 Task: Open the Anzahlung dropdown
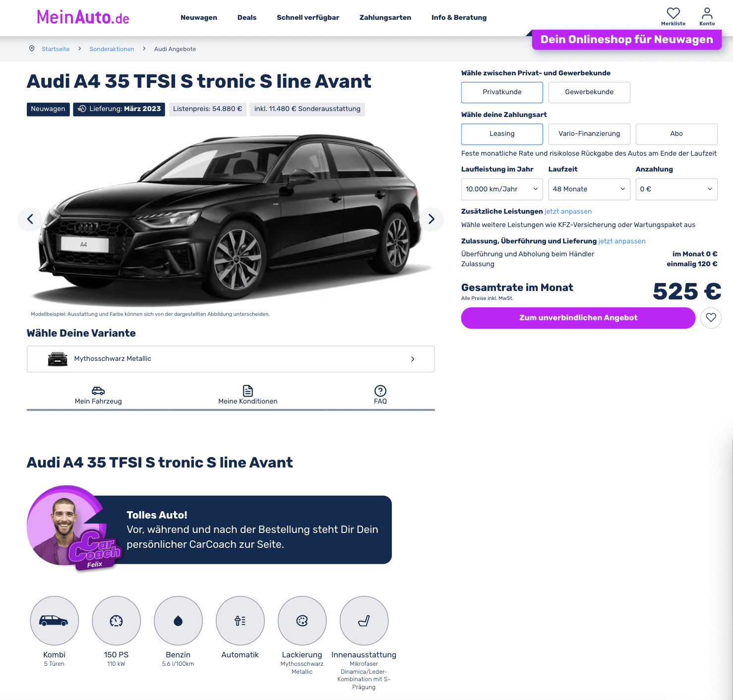click(676, 189)
